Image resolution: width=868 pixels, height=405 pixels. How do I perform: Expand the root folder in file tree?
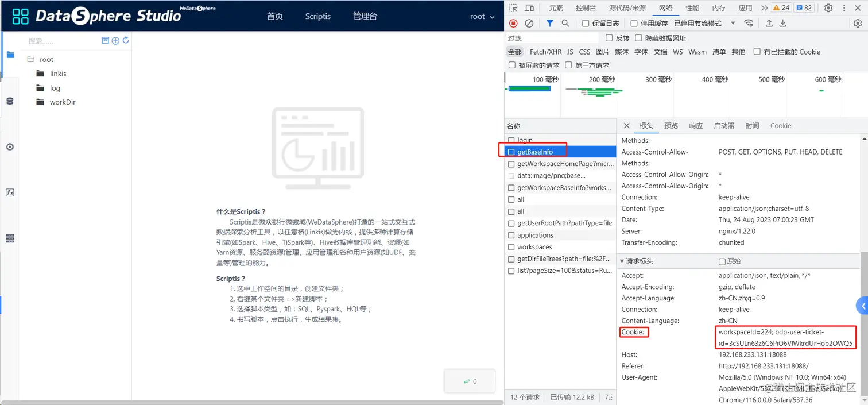pos(31,59)
